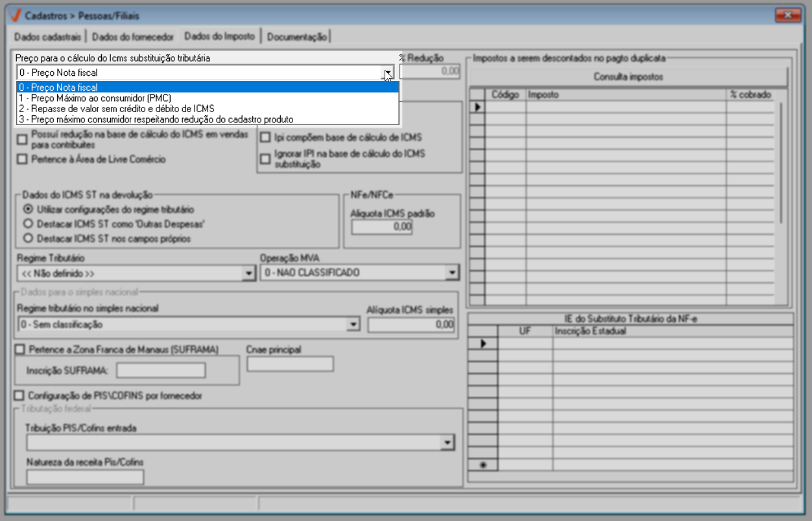Pick option 3 Preço máximo consumidor respeitando redução
Viewport: 812px width, 521px height.
(156, 119)
